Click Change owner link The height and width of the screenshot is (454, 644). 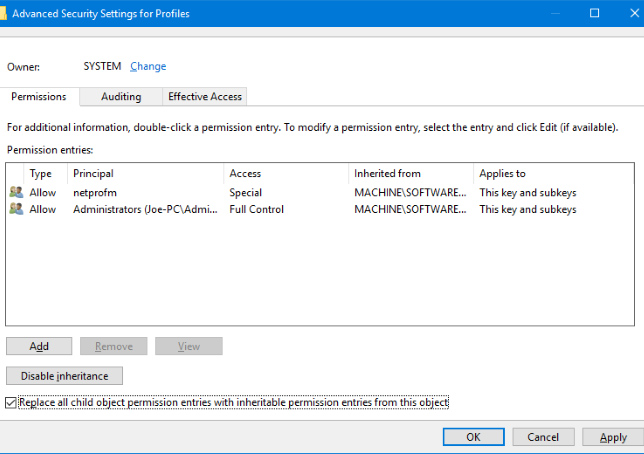point(148,67)
